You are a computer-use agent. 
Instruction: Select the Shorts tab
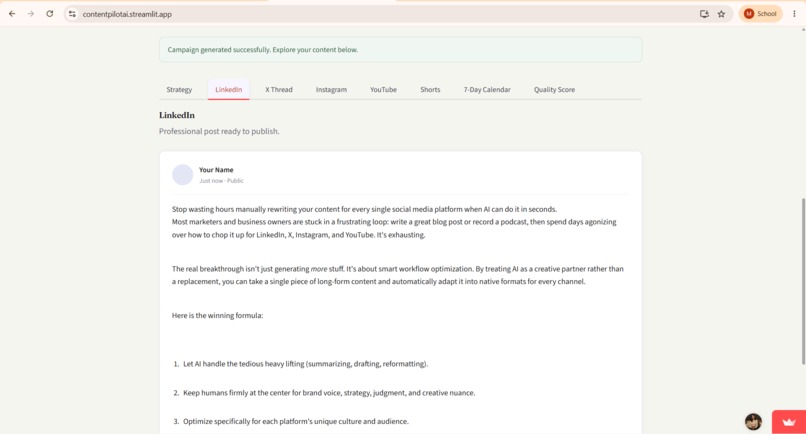click(x=430, y=89)
